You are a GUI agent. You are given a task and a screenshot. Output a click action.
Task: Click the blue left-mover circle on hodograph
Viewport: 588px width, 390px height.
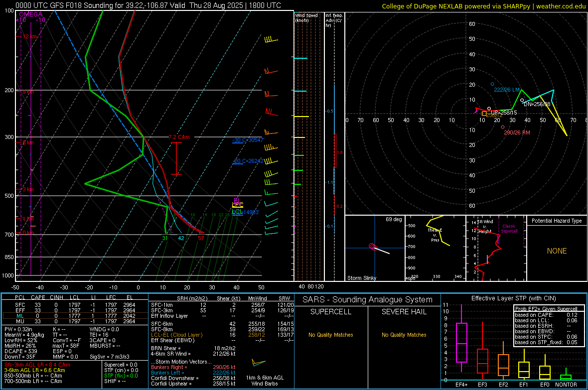(x=492, y=84)
